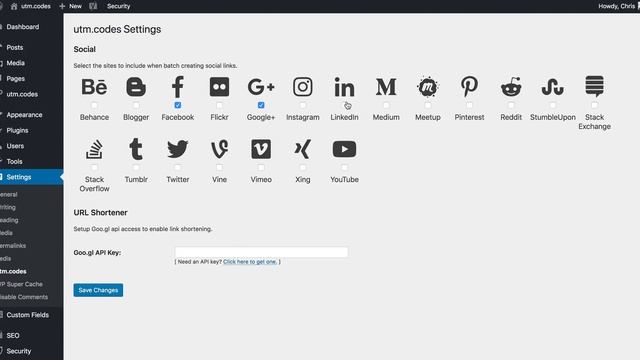Enable the Flickr checkbox
The image size is (640, 360).
pyautogui.click(x=219, y=105)
